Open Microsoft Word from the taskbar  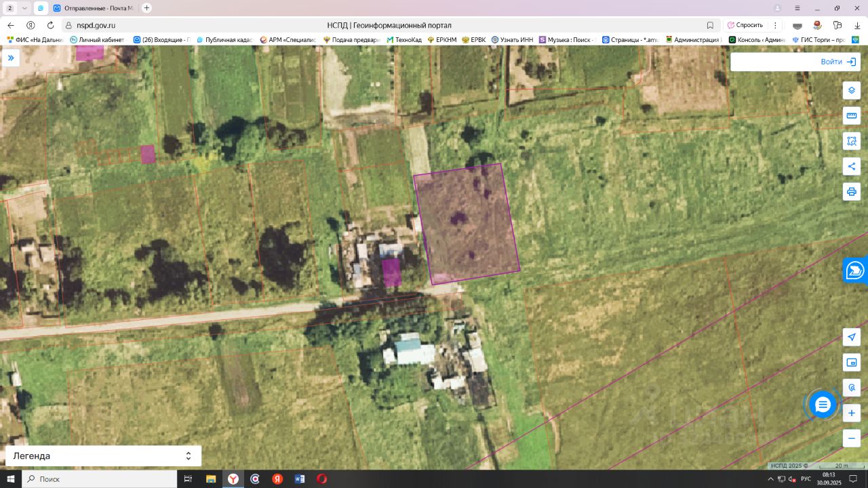300,479
